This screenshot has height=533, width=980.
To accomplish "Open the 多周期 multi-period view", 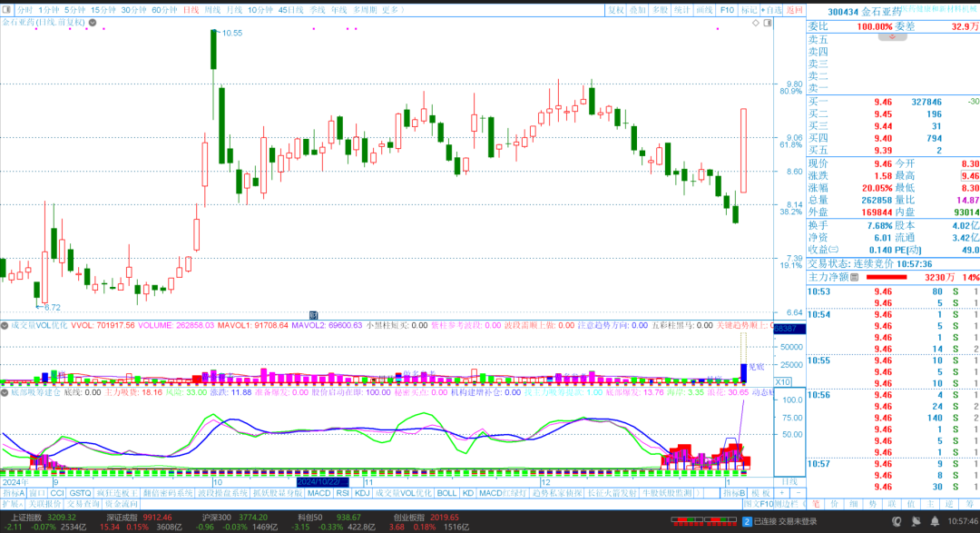I will 365,10.
